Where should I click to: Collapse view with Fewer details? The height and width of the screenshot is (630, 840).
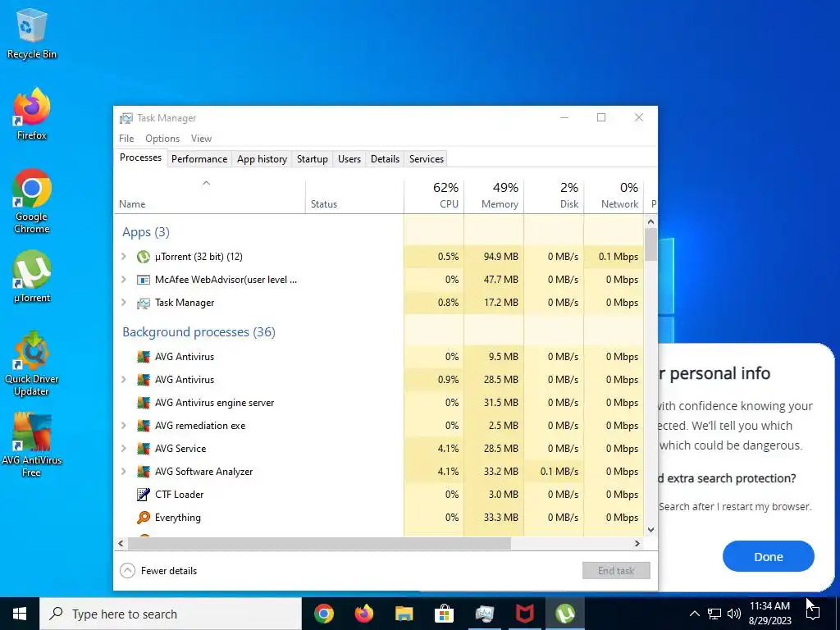(x=158, y=571)
